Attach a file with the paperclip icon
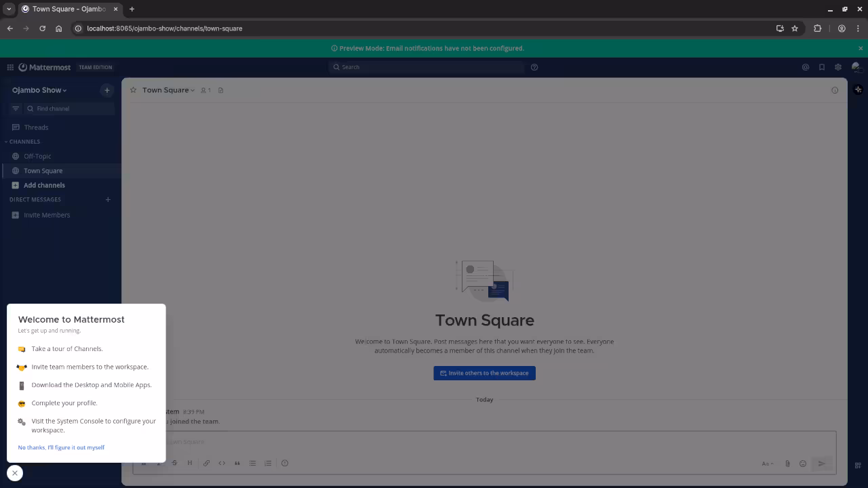868x488 pixels. point(787,464)
